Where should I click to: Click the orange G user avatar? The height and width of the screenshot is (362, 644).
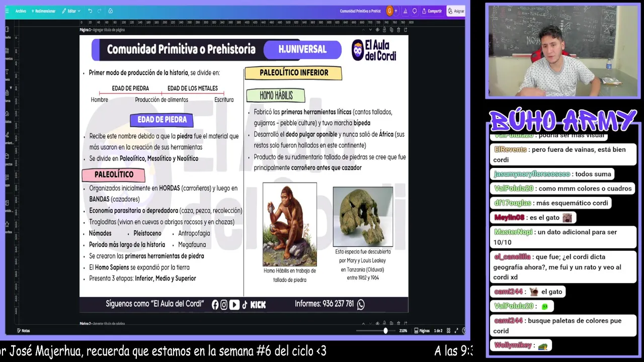coord(389,11)
